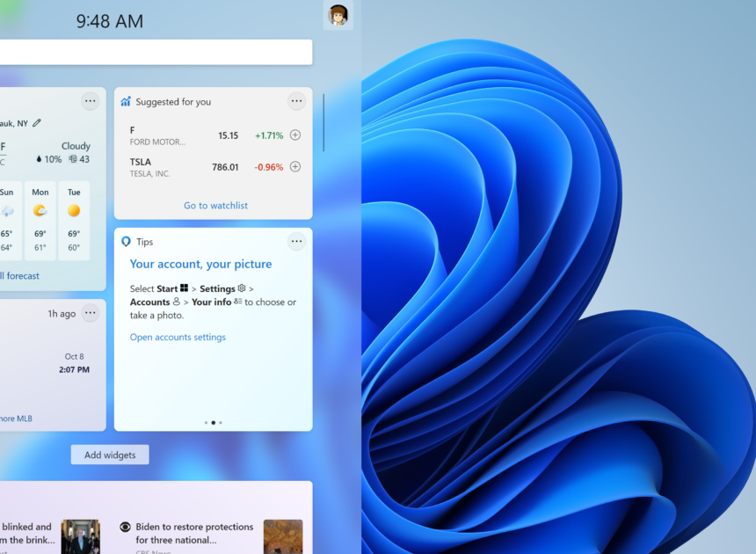The image size is (756, 554).
Task: Open the full forecast link
Action: pyautogui.click(x=19, y=276)
